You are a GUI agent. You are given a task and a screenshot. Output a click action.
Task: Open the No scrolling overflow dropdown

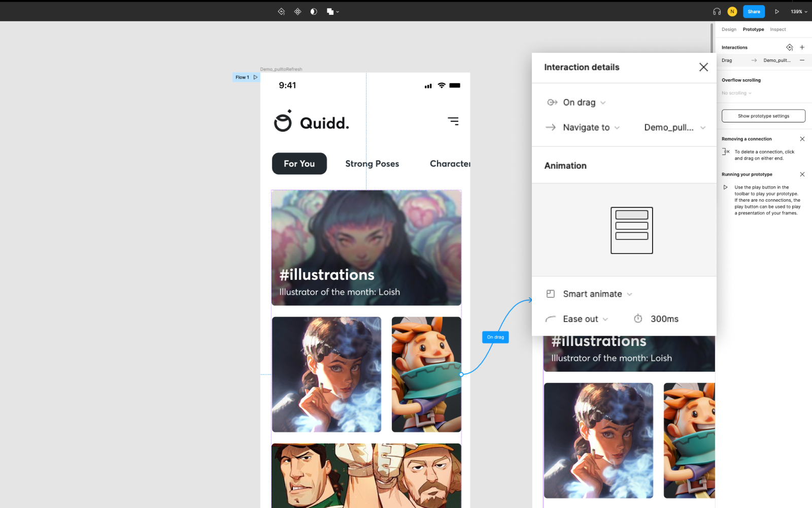[x=736, y=93]
